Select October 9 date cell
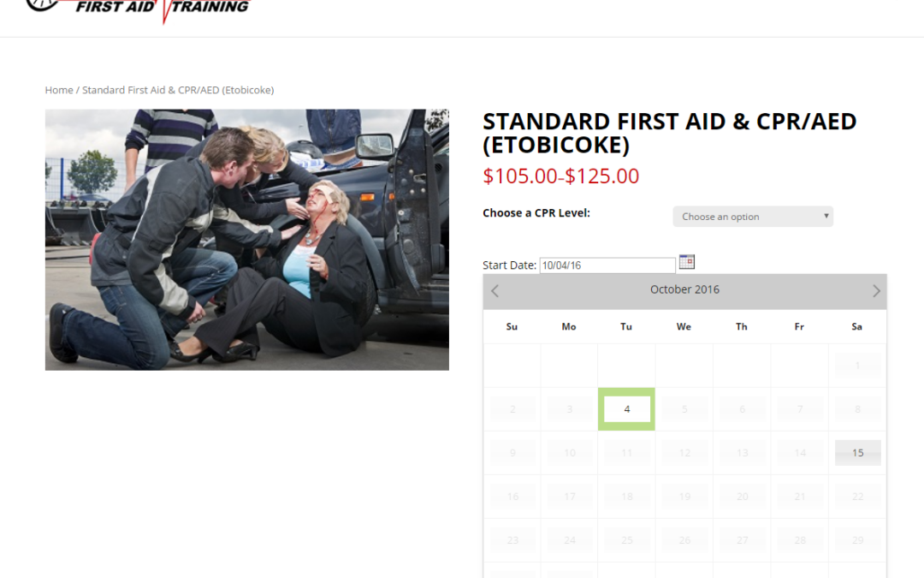924x578 pixels. pyautogui.click(x=512, y=453)
